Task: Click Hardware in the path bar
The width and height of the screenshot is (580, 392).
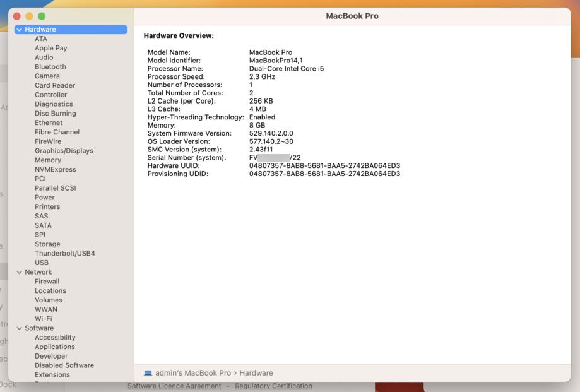Action: point(256,373)
